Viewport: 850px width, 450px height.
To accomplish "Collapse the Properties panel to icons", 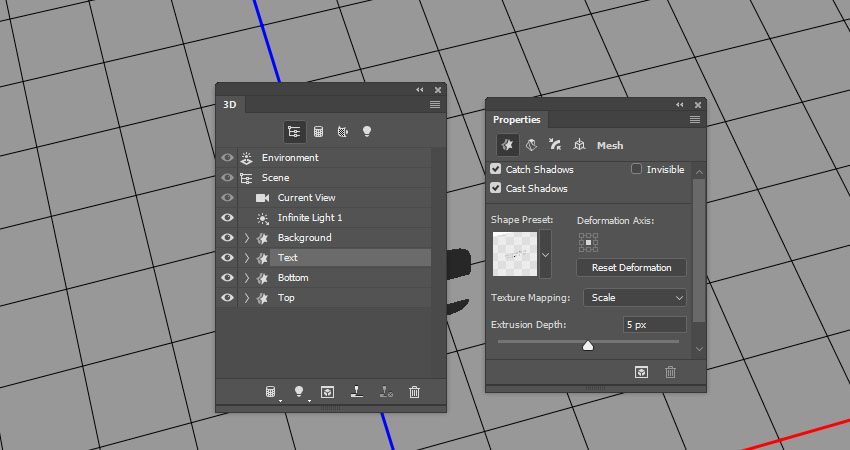I will click(680, 105).
